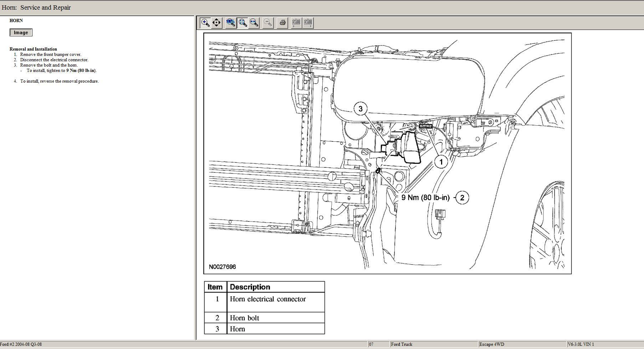Viewport: 644px width, 349px height.
Task: Click the Ford Truck status bar cell
Action: point(402,344)
